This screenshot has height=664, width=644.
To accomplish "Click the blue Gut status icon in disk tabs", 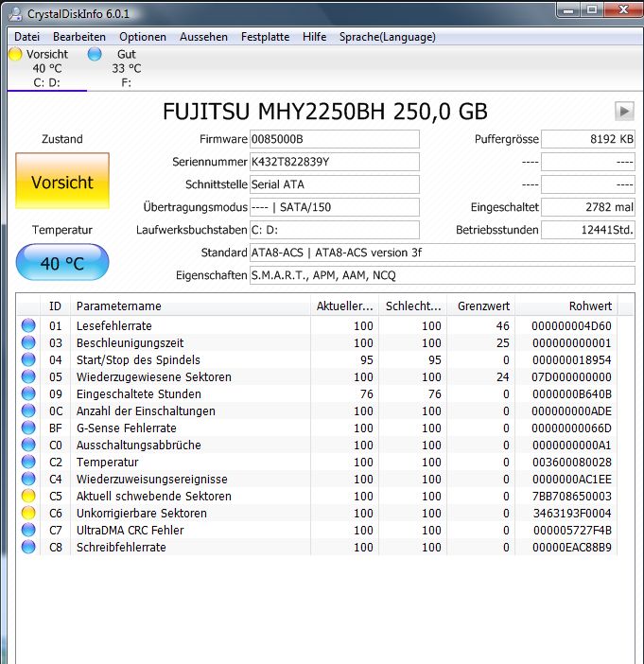I will [95, 54].
